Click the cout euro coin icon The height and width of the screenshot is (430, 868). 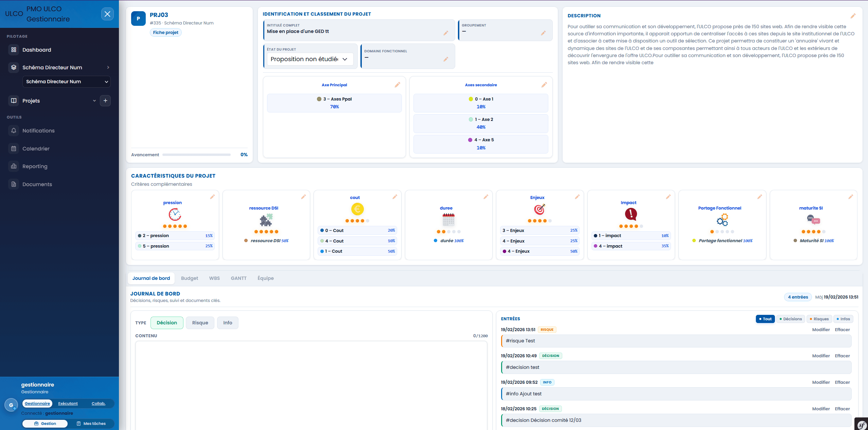(x=357, y=209)
